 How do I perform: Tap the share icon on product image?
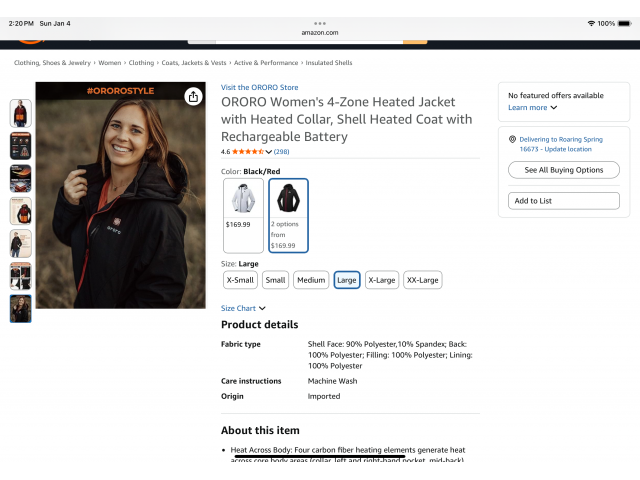(193, 97)
